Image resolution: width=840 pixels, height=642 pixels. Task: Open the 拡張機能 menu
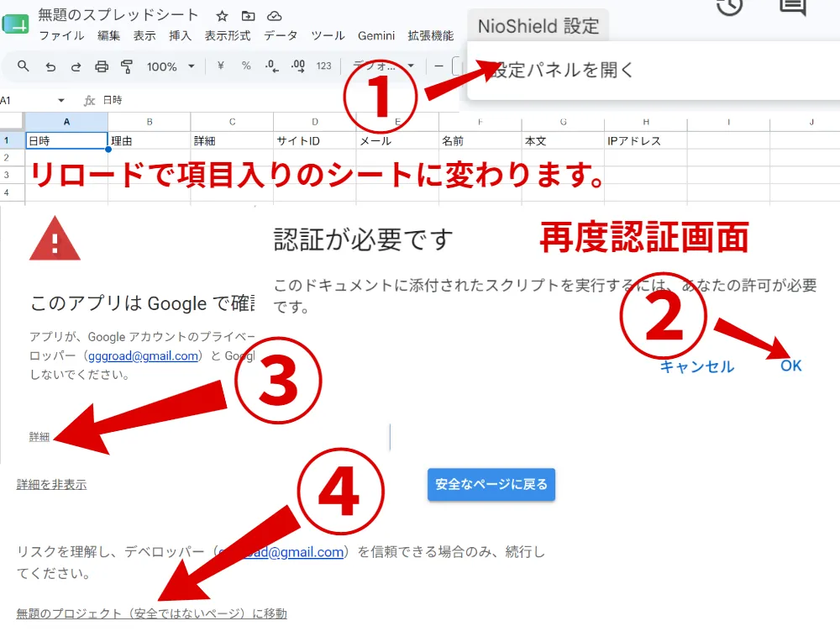pos(431,36)
